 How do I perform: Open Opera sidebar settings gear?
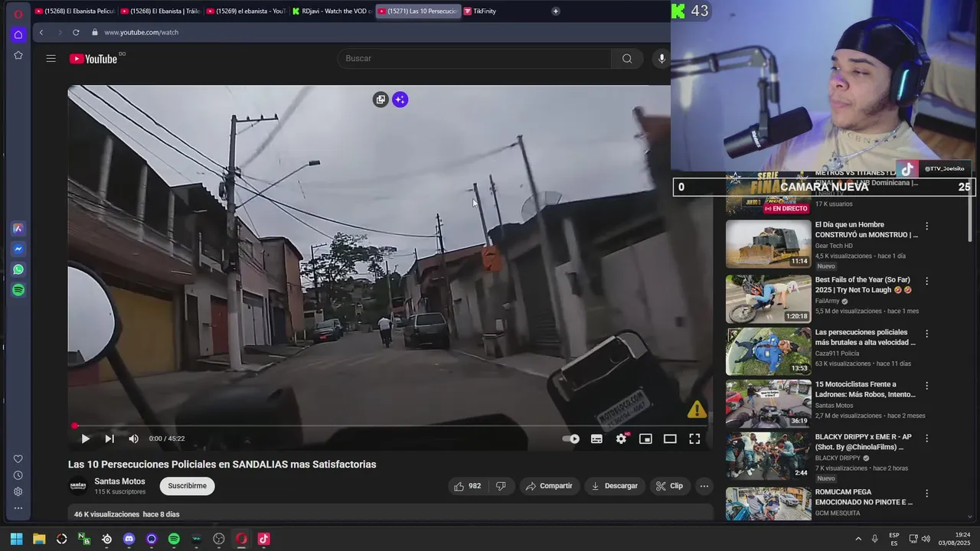pos(18,491)
